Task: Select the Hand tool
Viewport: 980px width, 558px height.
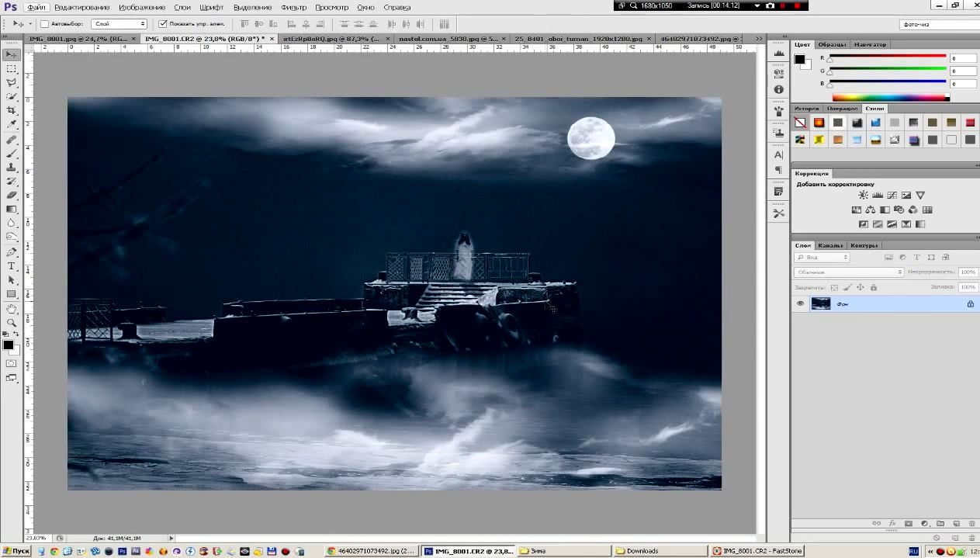Action: (12, 308)
